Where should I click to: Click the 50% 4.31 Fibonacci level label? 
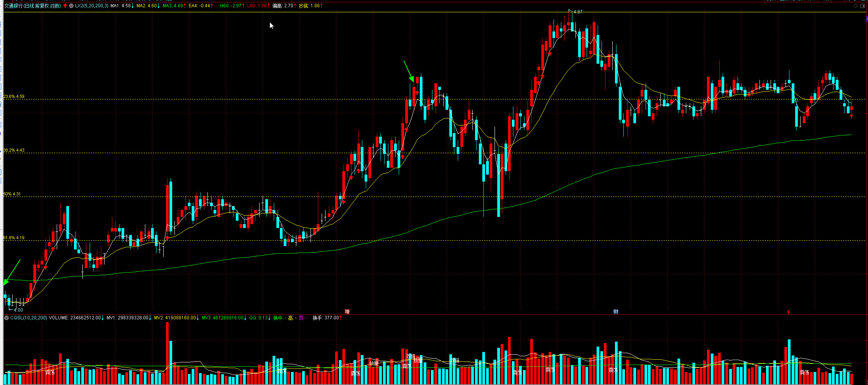[x=12, y=194]
